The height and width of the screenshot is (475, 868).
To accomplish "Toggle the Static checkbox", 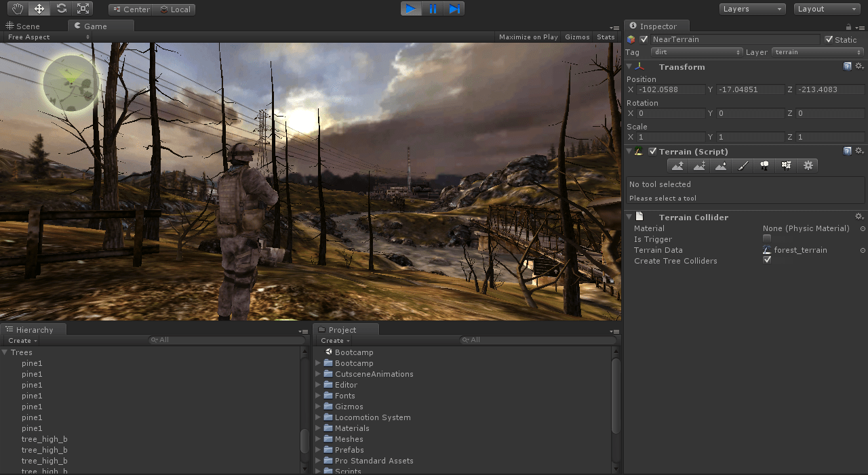I will pos(829,39).
